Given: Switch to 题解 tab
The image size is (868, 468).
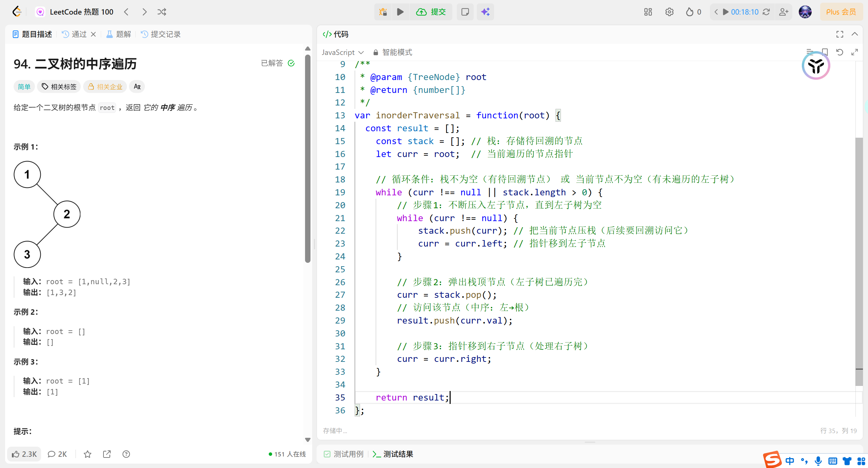Looking at the screenshot, I should click(x=119, y=34).
